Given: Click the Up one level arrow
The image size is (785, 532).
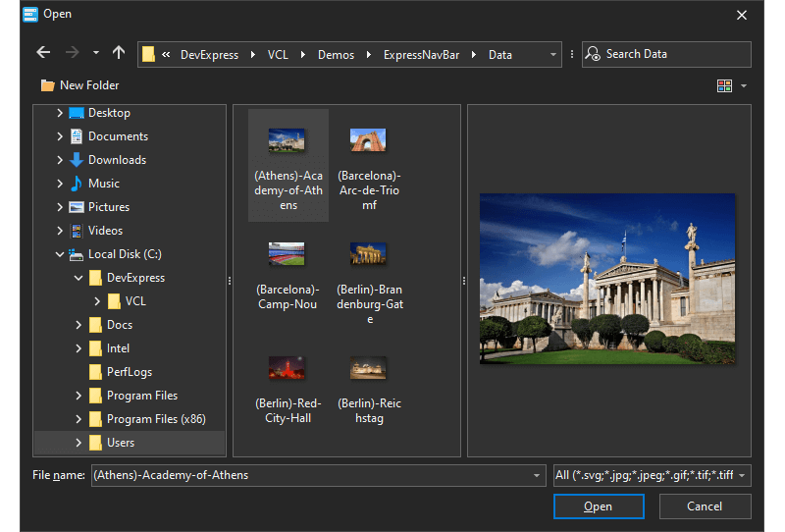Looking at the screenshot, I should (119, 53).
